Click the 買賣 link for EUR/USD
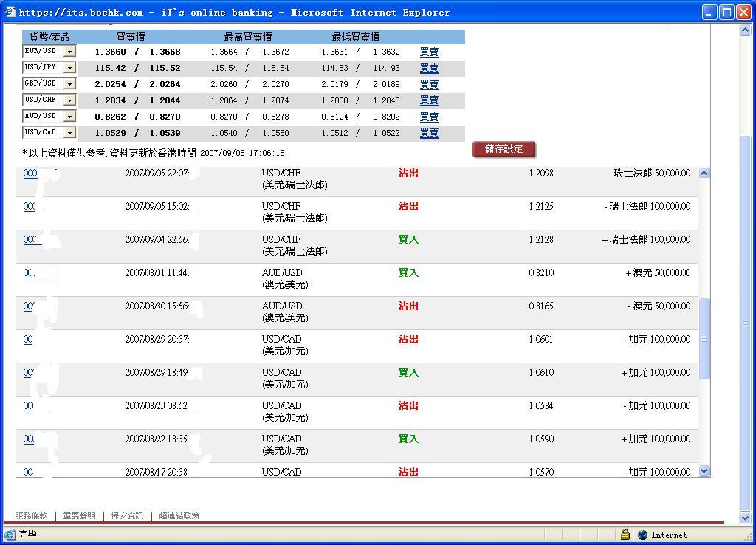 pyautogui.click(x=429, y=52)
